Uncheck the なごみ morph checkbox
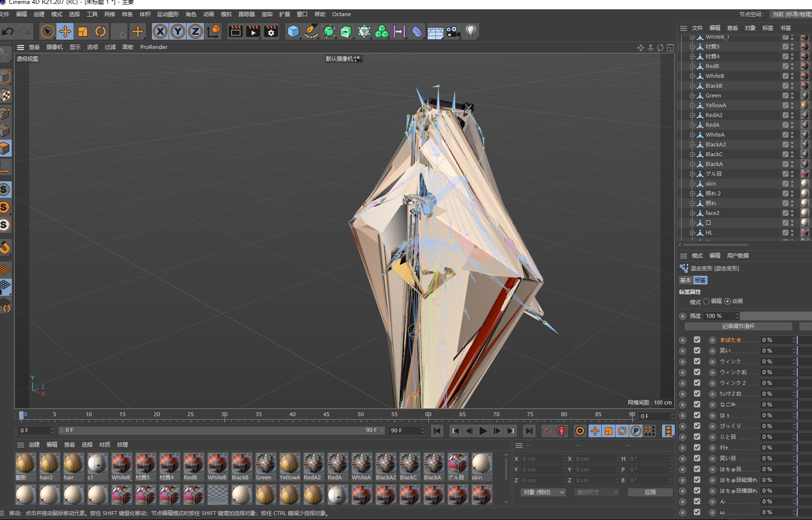Image resolution: width=812 pixels, height=520 pixels. pyautogui.click(x=697, y=404)
